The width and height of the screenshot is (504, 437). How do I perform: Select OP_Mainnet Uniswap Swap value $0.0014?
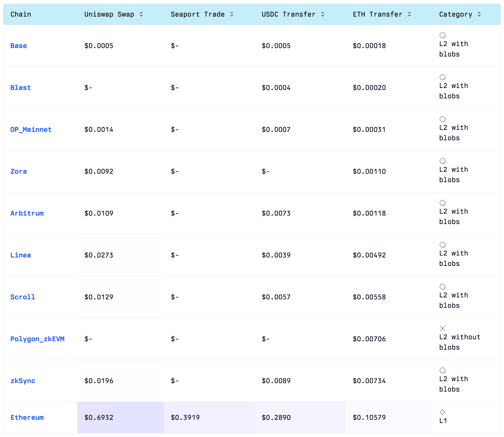click(x=99, y=130)
